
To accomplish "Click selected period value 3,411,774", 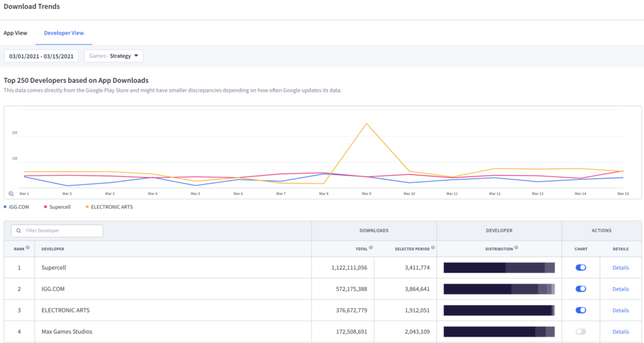I will (418, 268).
